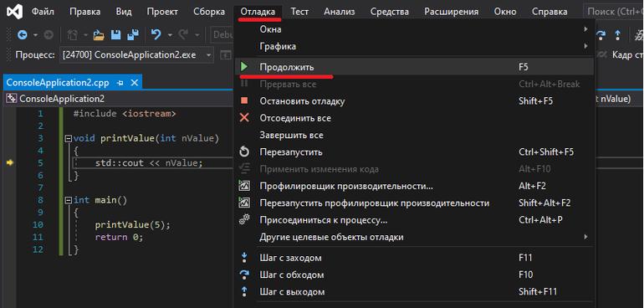
Task: Open the Тест menu
Action: pyautogui.click(x=299, y=12)
